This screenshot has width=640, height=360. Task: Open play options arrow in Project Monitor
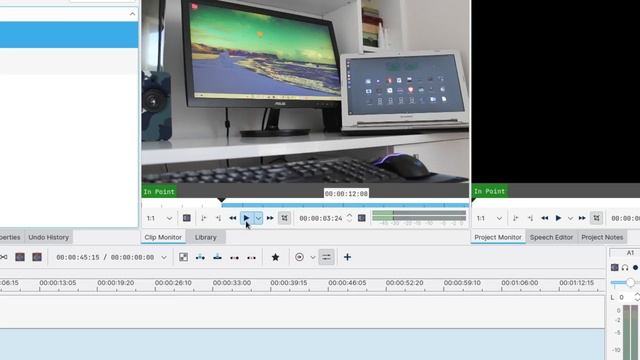[x=570, y=218]
